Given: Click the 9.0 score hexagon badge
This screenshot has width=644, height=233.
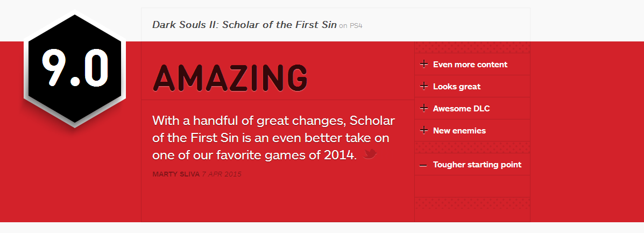Looking at the screenshot, I should click(75, 69).
